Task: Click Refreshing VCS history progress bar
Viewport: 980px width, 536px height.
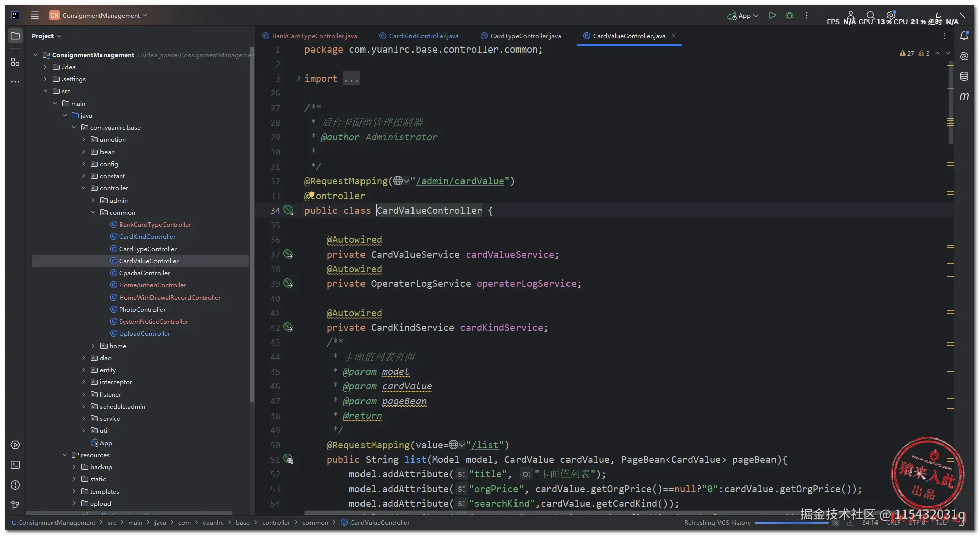Action: click(791, 523)
